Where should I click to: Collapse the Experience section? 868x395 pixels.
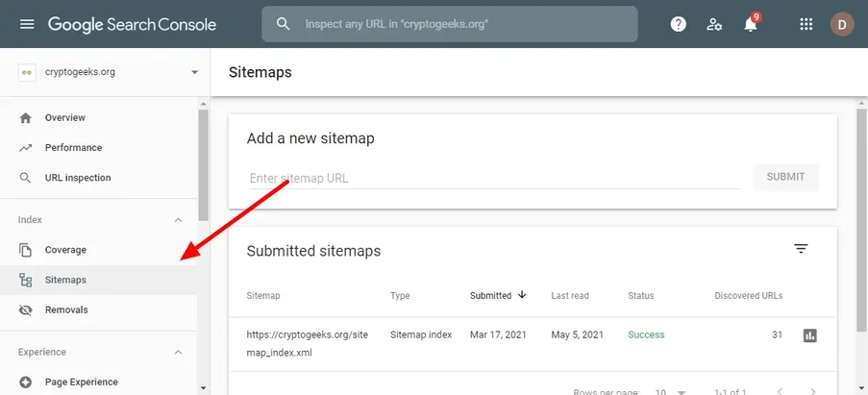[x=178, y=353]
